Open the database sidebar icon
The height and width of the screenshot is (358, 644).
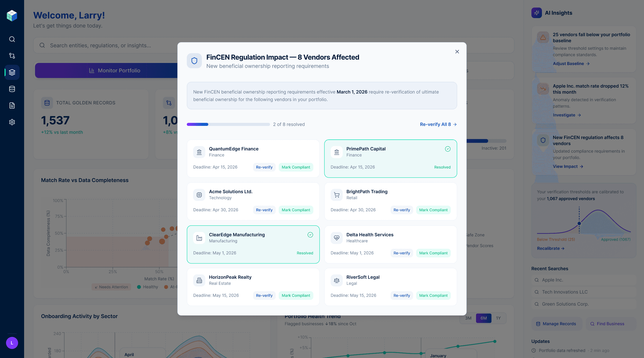(12, 89)
